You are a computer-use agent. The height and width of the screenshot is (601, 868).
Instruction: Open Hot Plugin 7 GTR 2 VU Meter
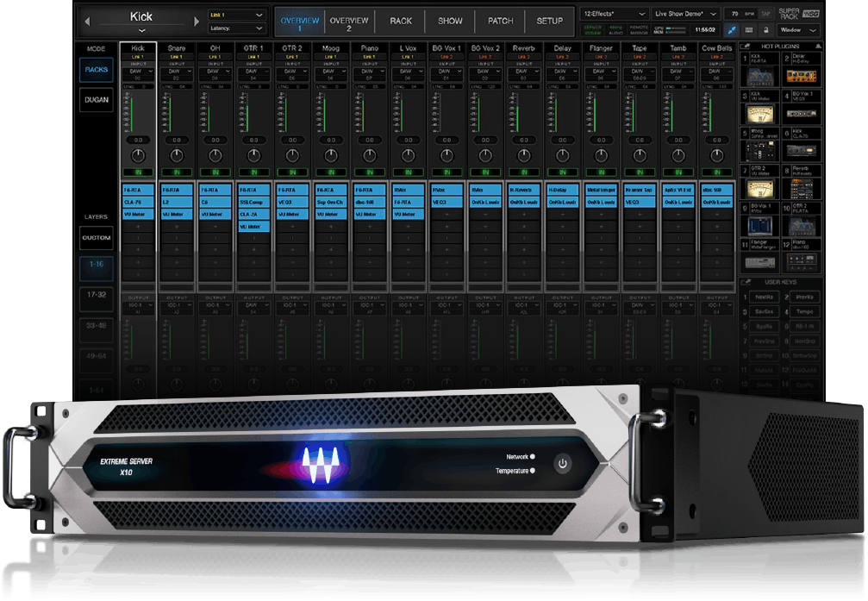click(760, 188)
